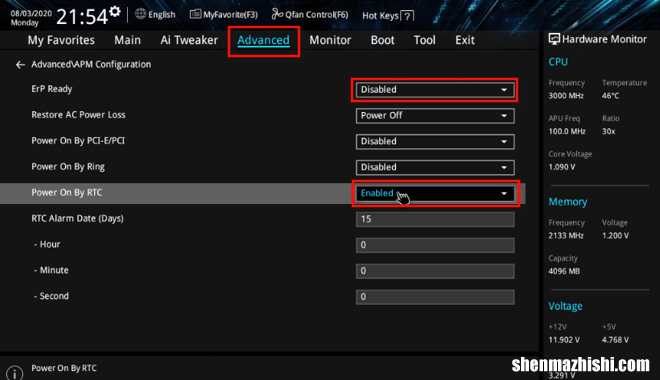Open the Tool tab
This screenshot has width=660, height=380.
[424, 40]
